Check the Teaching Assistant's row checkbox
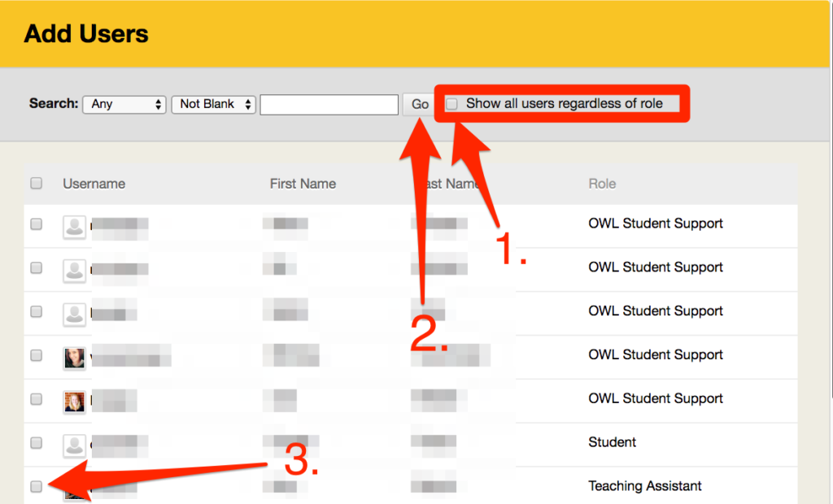Screen dimensions: 833x504 (36, 486)
